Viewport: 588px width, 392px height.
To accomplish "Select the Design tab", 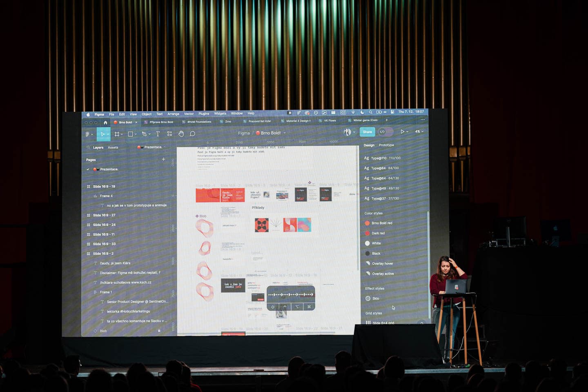I will [369, 145].
